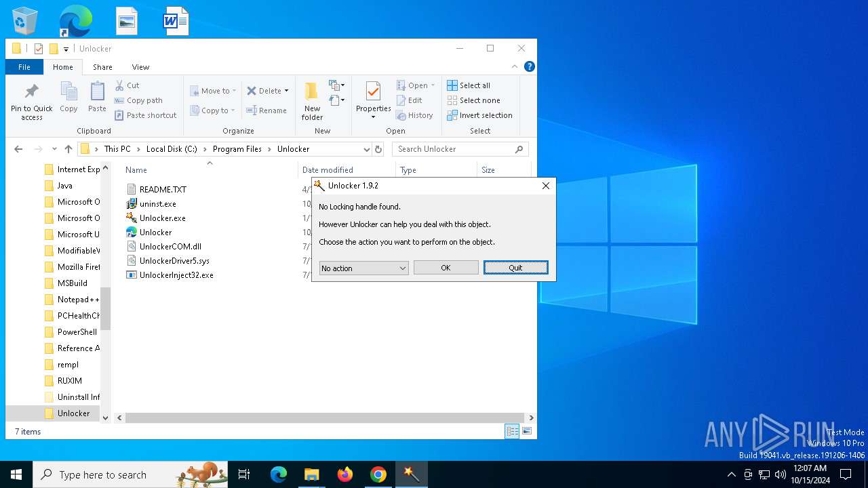Open the action dropdown showing No action
This screenshot has width=868, height=488.
(x=364, y=268)
